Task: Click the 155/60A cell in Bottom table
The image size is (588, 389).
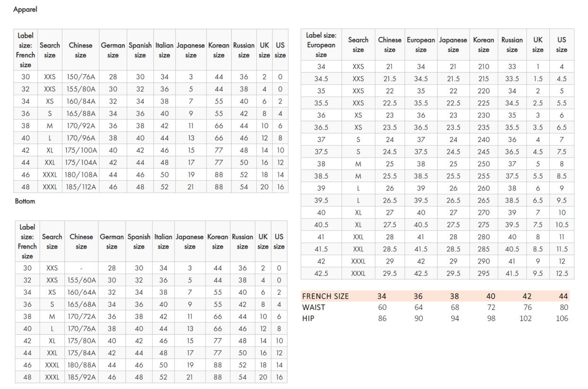Action: click(81, 280)
